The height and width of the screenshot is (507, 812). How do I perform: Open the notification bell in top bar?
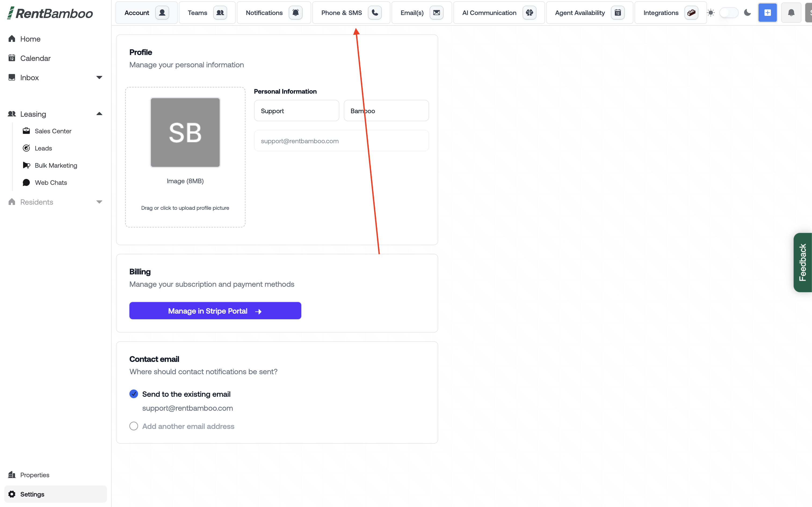coord(791,13)
